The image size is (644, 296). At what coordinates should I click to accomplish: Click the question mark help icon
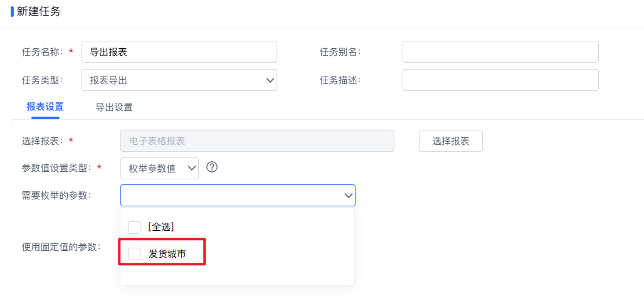click(211, 167)
